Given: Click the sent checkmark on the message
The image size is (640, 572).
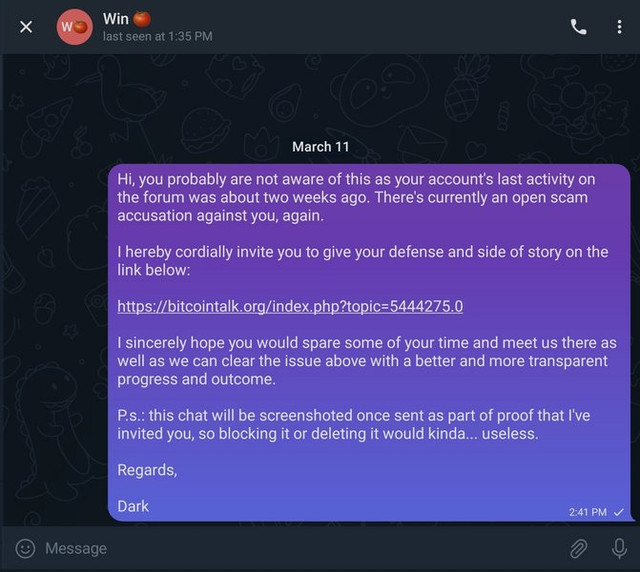Looking at the screenshot, I should click(x=619, y=512).
